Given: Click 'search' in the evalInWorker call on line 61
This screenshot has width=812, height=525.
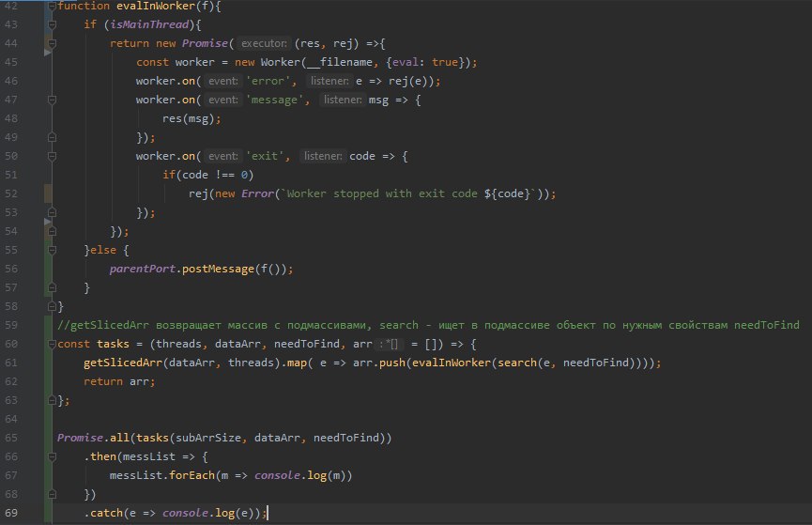Looking at the screenshot, I should click(x=517, y=363).
